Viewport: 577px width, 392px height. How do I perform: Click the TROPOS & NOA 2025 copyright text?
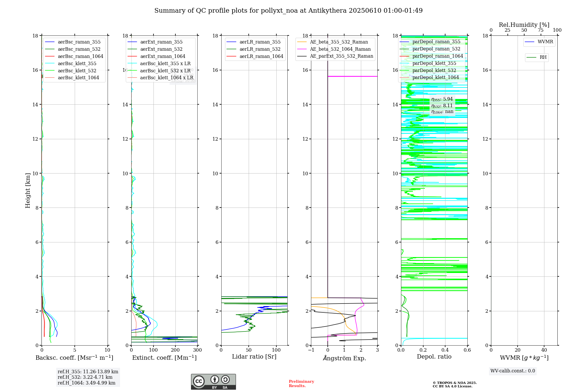(x=455, y=383)
